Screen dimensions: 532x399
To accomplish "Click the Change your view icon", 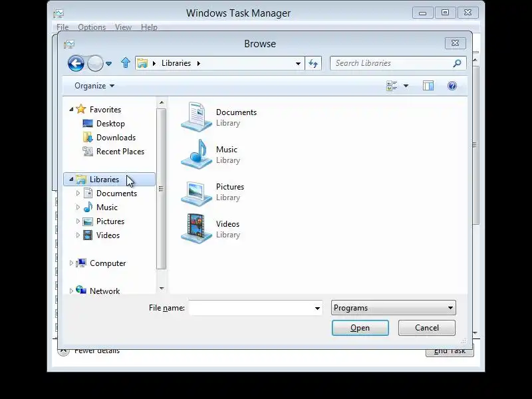I will coord(392,86).
